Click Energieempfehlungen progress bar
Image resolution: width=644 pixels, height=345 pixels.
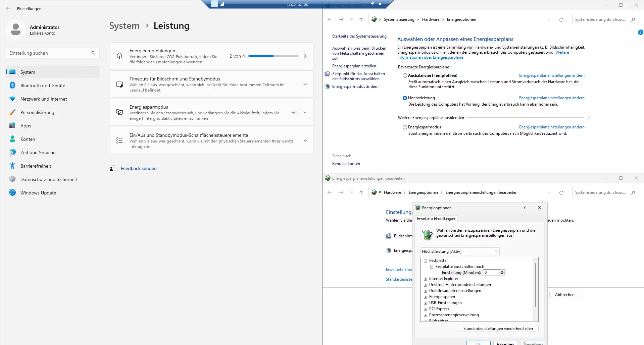coord(274,56)
